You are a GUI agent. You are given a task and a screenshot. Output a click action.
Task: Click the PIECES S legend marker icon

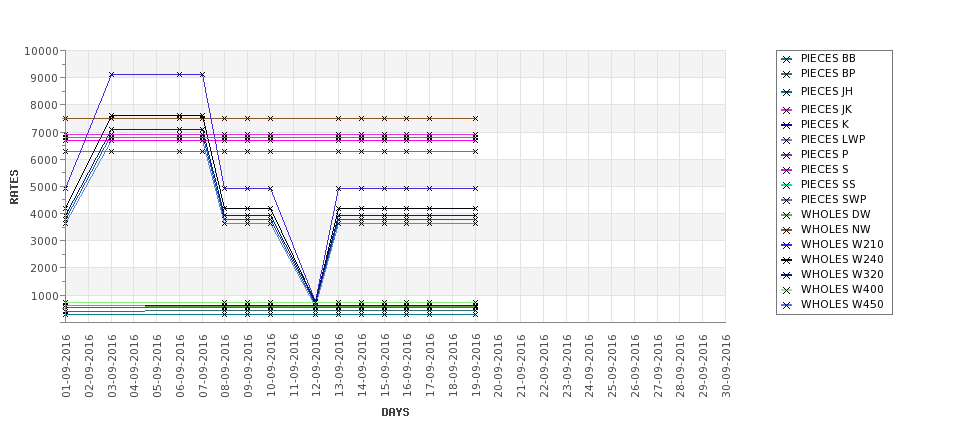point(787,170)
